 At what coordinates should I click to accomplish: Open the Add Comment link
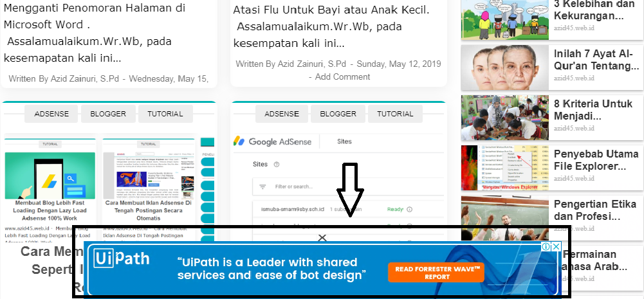point(342,77)
